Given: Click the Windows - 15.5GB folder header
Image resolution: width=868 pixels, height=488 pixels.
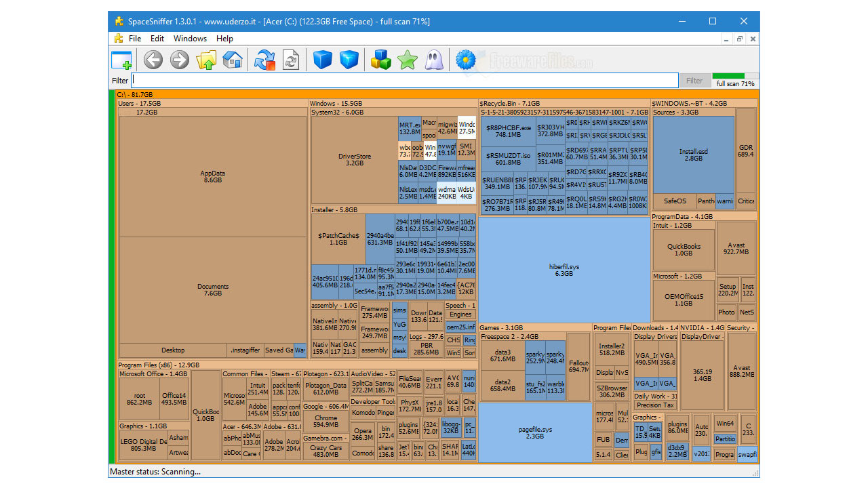Looking at the screenshot, I should 393,104.
